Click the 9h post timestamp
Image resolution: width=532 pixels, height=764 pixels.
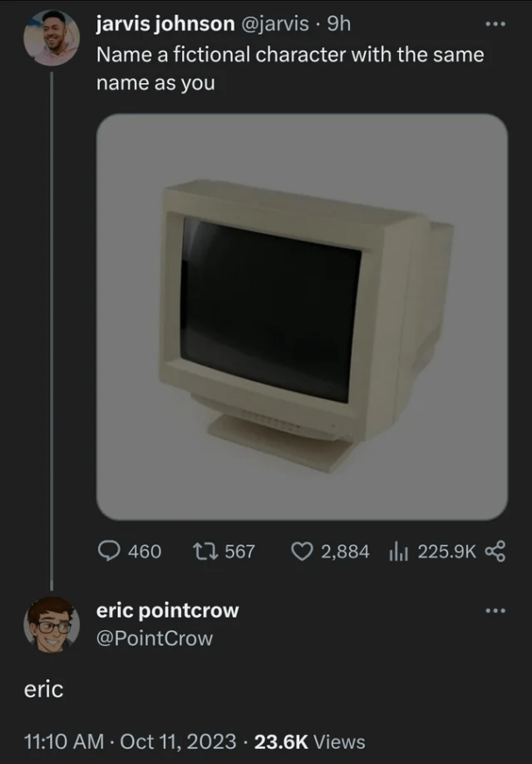[339, 25]
